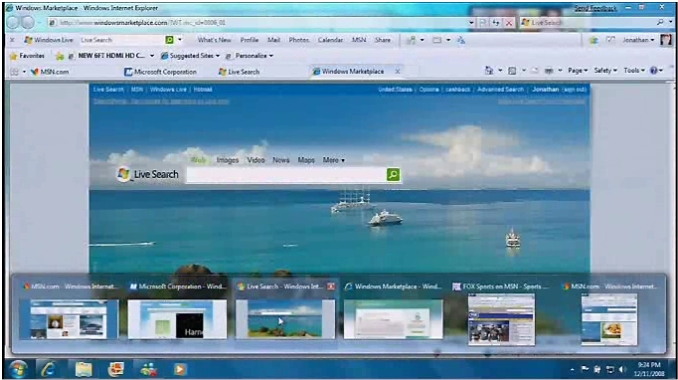Click the green Live Search magnifier button
Screen dimensions: 678x380
click(393, 175)
